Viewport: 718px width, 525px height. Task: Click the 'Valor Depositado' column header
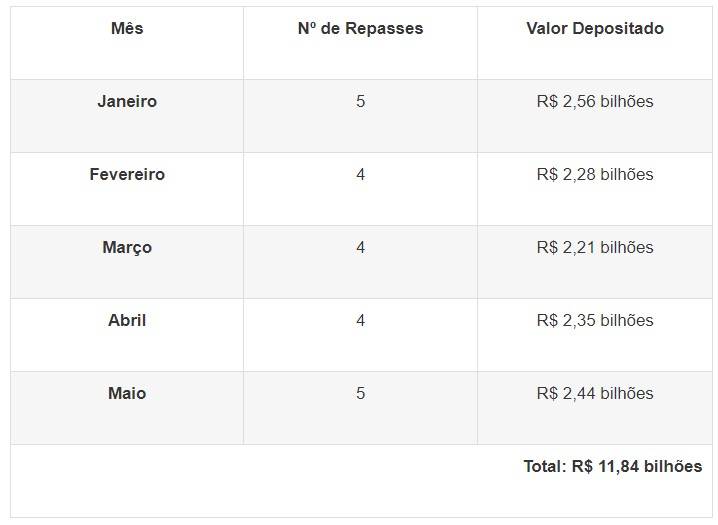click(x=595, y=29)
